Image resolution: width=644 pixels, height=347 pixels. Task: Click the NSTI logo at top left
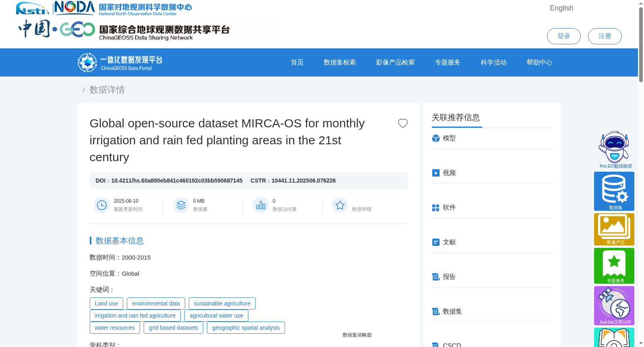[32, 8]
